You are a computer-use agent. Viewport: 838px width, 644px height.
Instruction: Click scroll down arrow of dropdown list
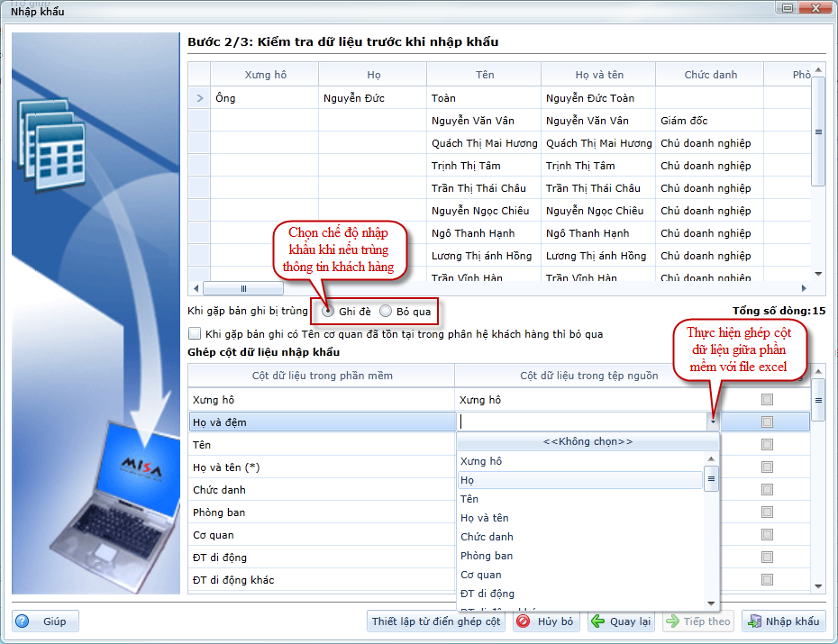711,602
